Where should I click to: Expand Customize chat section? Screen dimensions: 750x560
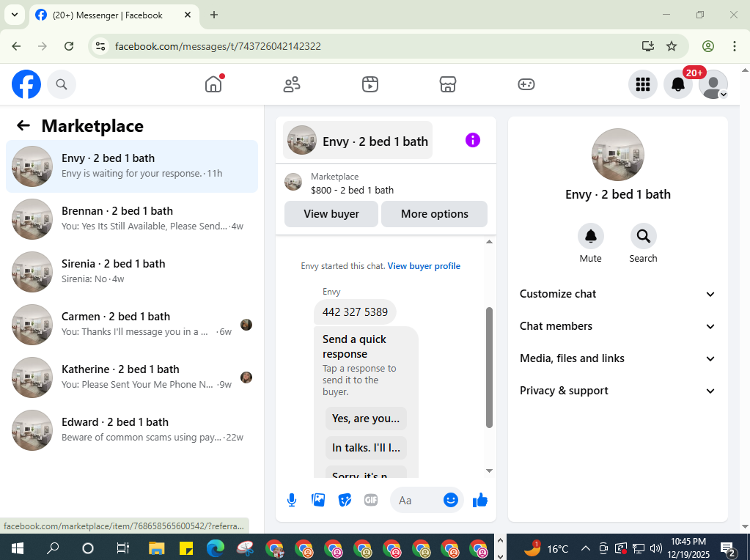(617, 294)
